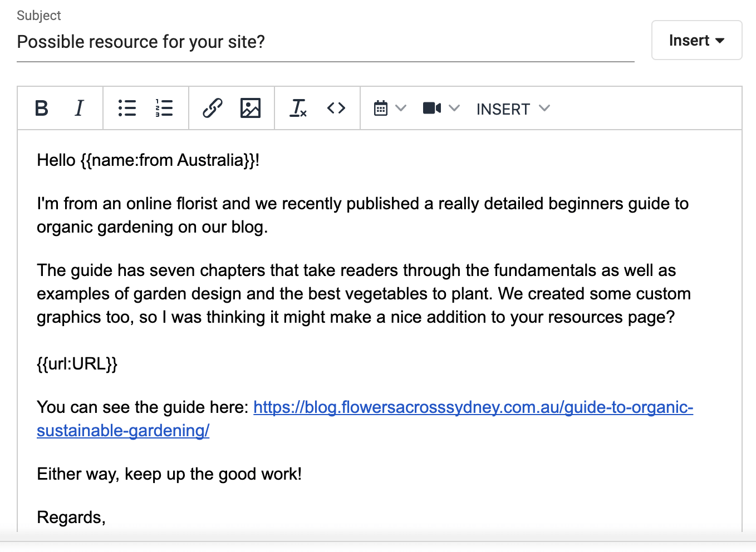Insert a bulleted list
The height and width of the screenshot is (552, 756).
click(x=127, y=108)
